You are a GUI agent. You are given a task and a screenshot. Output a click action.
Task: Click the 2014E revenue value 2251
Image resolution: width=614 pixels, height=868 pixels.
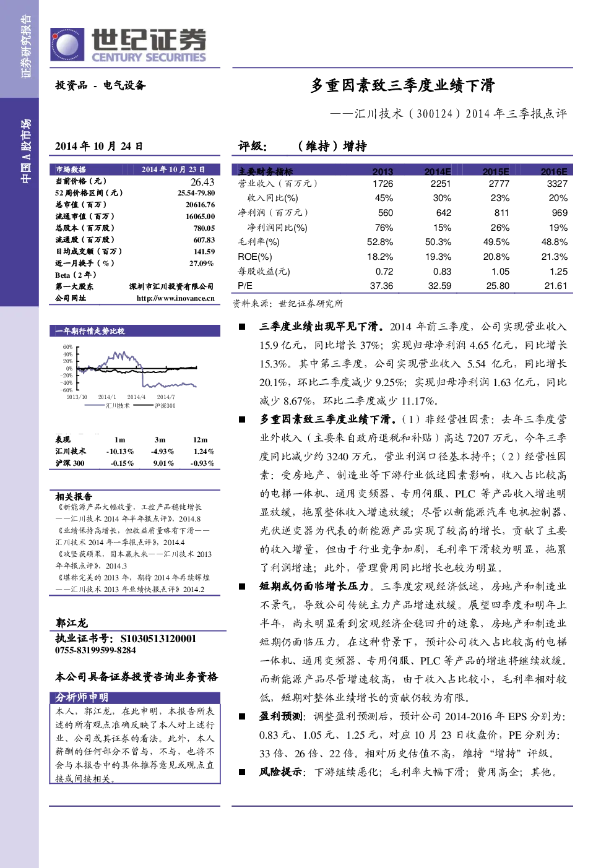coord(441,184)
